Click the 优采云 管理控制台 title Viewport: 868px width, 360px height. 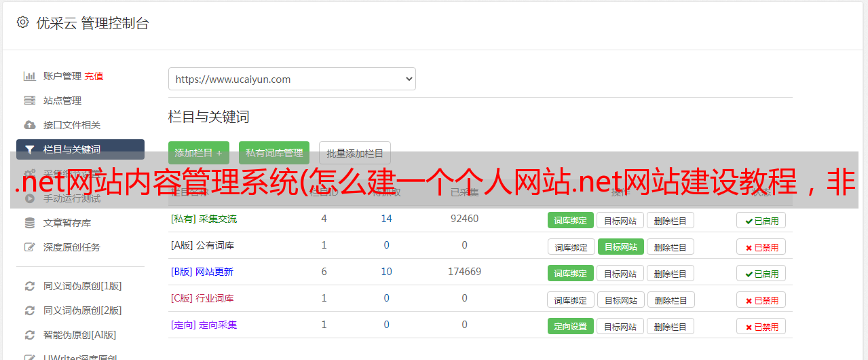92,23
